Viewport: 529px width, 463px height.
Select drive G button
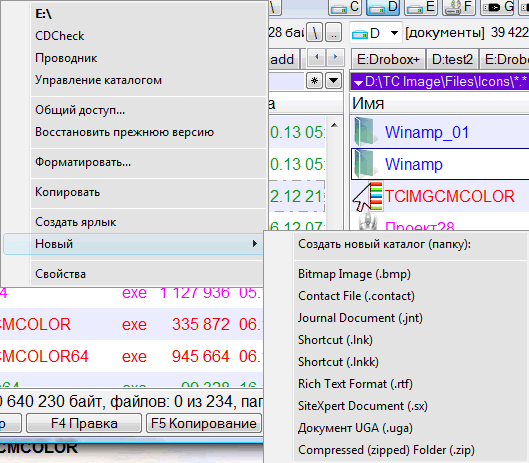click(x=497, y=7)
